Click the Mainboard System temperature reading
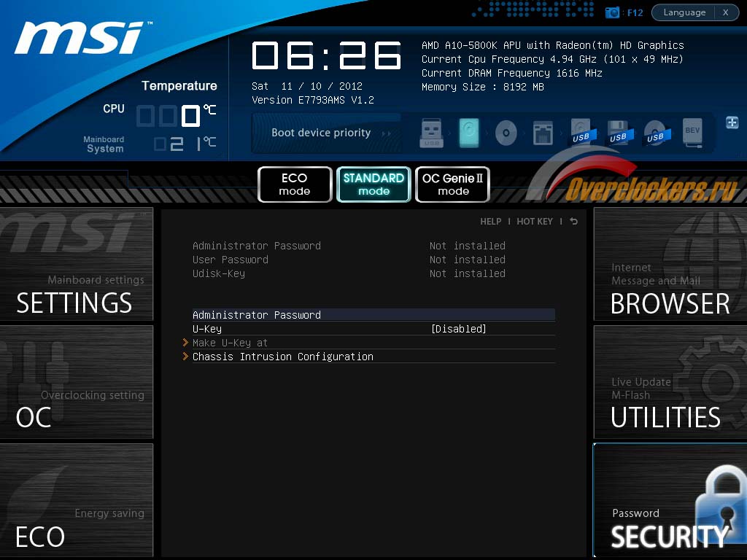Screen dimensions: 747x560 click(x=185, y=144)
